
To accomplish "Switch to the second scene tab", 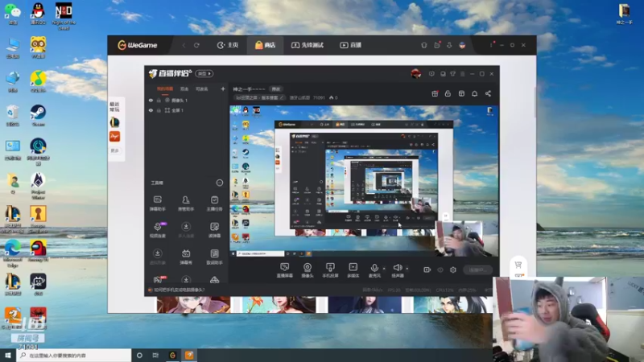I will tap(184, 88).
